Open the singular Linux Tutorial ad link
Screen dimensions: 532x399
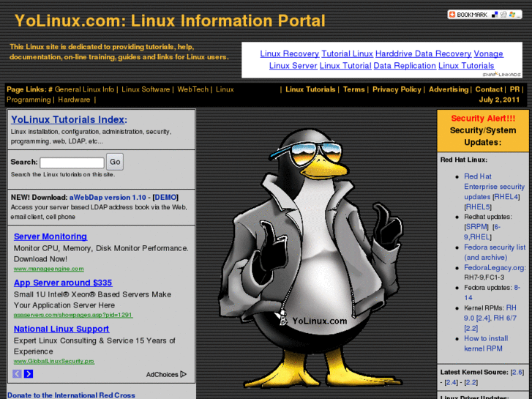point(345,66)
